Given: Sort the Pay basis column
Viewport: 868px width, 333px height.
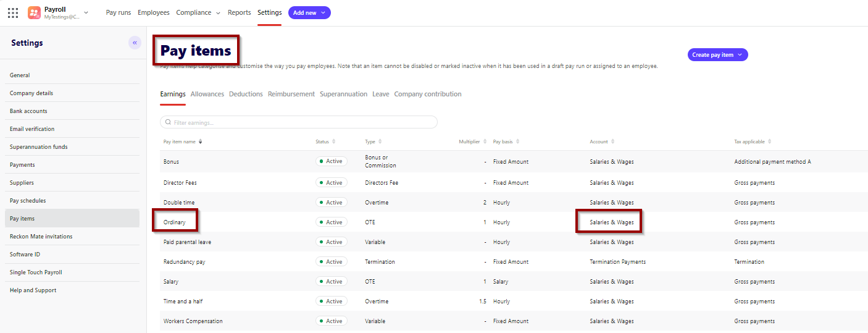Looking at the screenshot, I should point(517,141).
